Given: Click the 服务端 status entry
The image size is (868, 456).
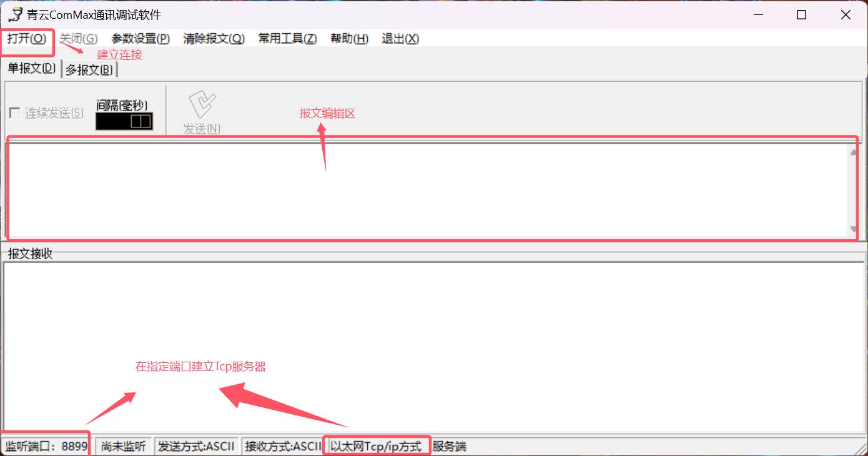Looking at the screenshot, I should coord(450,447).
